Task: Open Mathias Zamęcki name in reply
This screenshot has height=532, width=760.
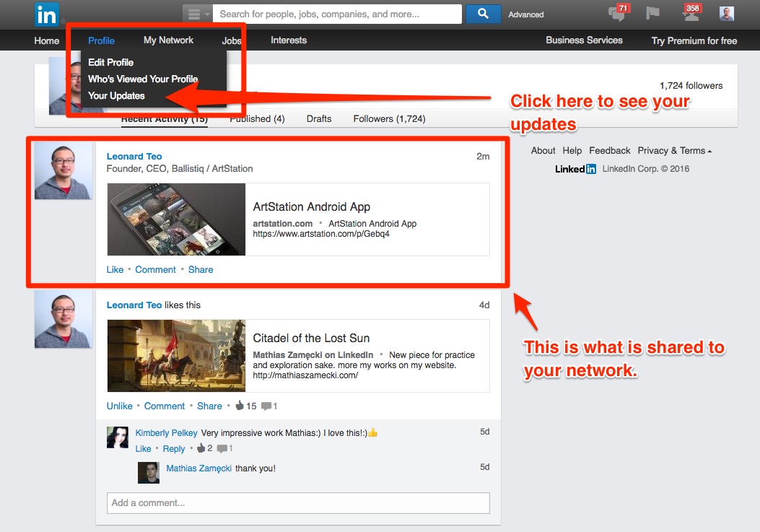Action: click(198, 468)
